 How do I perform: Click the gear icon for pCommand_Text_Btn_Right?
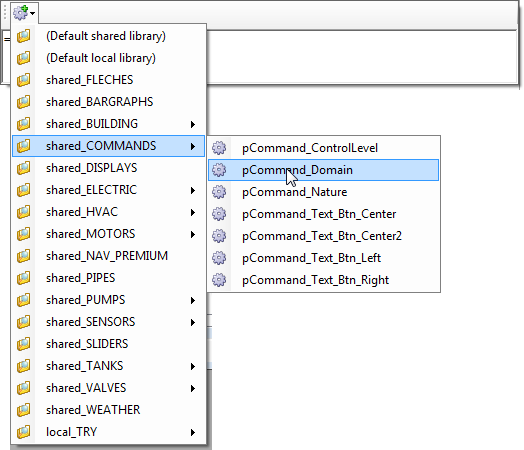[219, 280]
